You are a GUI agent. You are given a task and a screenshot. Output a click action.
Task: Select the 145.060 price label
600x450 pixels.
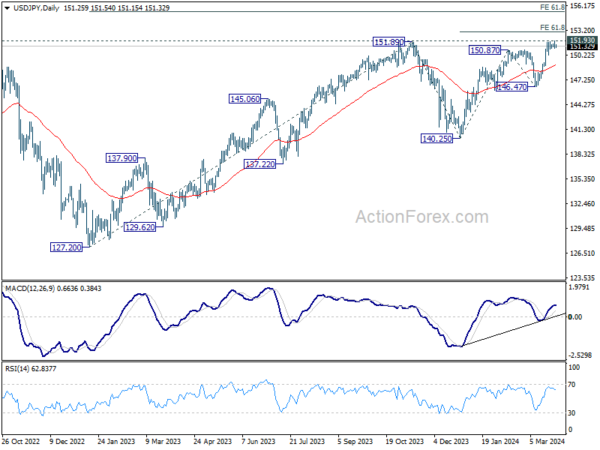[x=245, y=99]
